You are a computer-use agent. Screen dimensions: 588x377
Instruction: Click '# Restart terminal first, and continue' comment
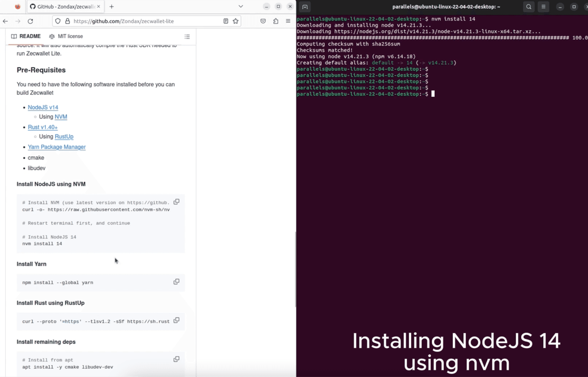tap(76, 223)
